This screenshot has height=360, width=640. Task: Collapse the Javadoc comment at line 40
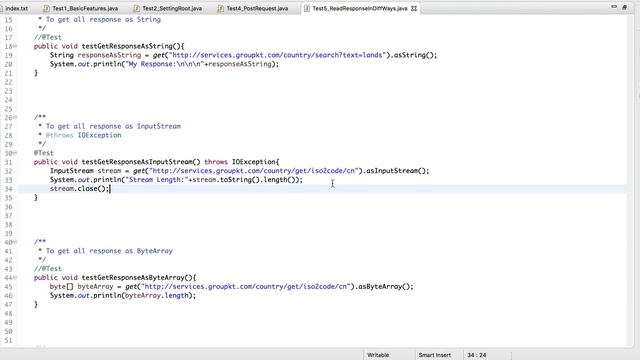pyautogui.click(x=15, y=242)
